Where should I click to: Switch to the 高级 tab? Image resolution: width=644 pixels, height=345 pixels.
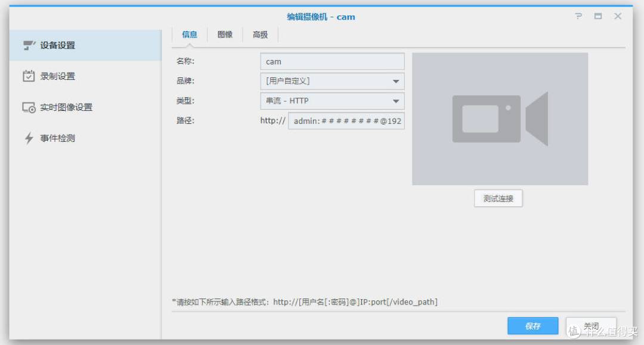[260, 35]
